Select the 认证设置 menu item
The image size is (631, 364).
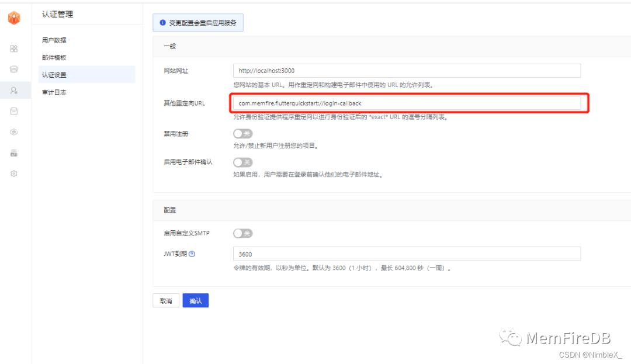point(86,75)
